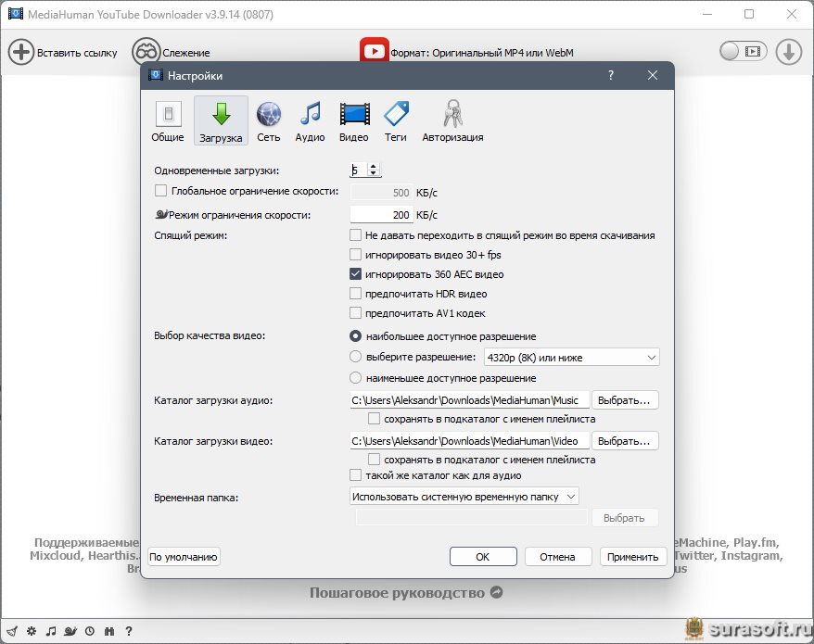Screen dimensions: 814x644
Task: Open Слежение binoculars icon
Action: point(146,52)
